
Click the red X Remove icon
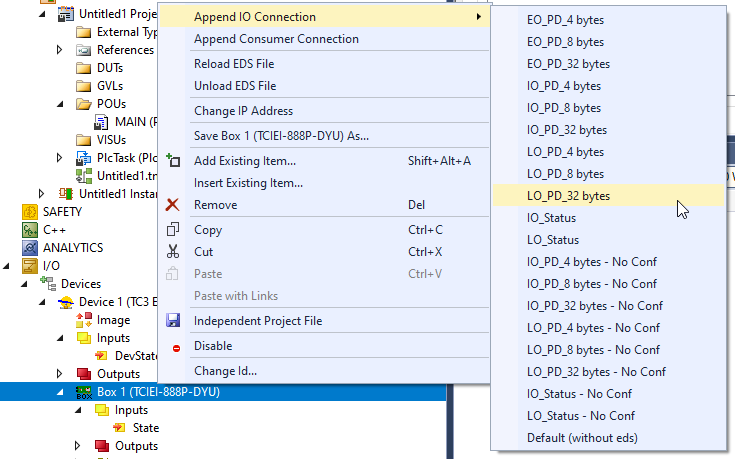click(x=172, y=205)
